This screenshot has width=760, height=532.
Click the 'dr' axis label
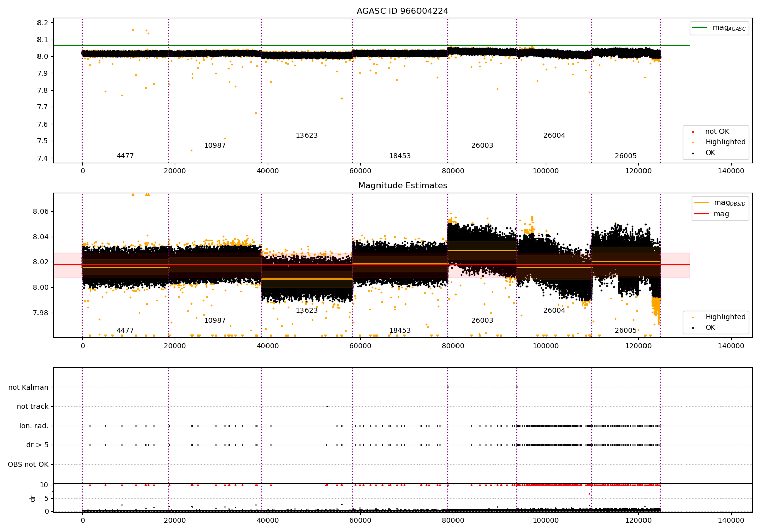tap(33, 498)
